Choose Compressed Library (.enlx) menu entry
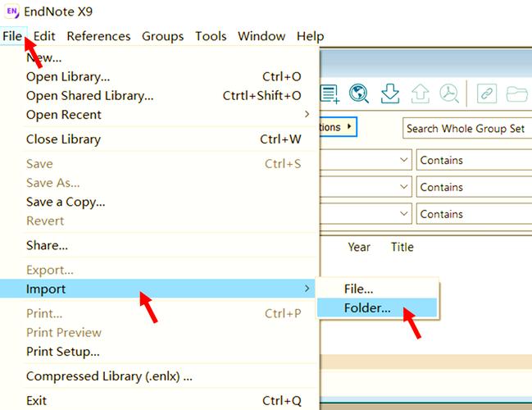 (x=109, y=377)
